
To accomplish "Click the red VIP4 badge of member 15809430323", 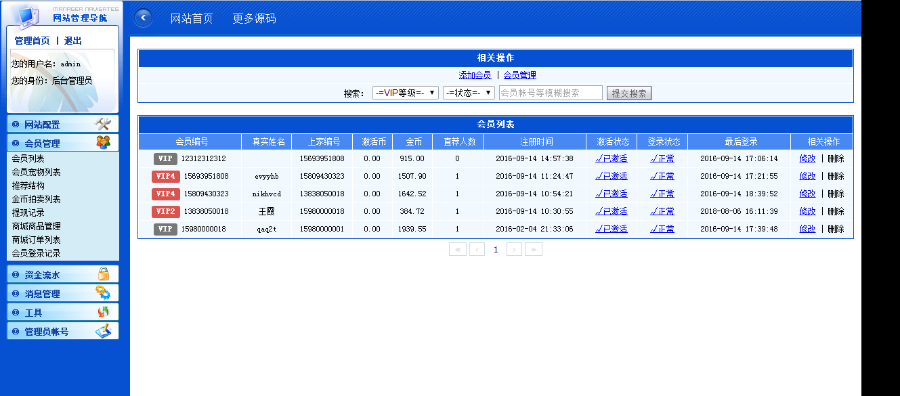I will (x=166, y=194).
